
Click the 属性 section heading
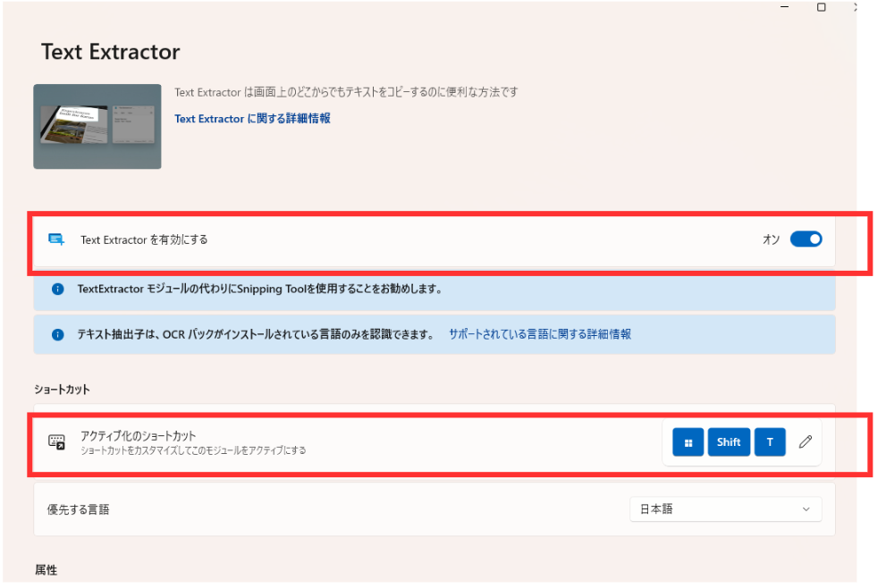click(x=46, y=570)
